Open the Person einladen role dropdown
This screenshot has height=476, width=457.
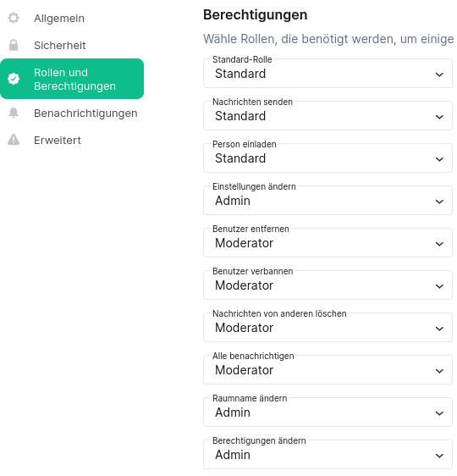(x=328, y=158)
